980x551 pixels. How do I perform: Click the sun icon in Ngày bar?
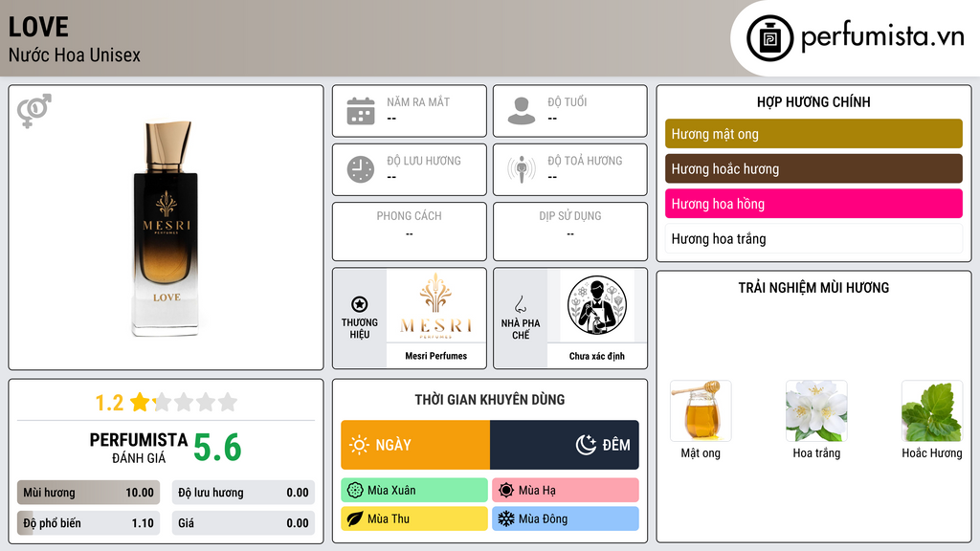coord(360,445)
